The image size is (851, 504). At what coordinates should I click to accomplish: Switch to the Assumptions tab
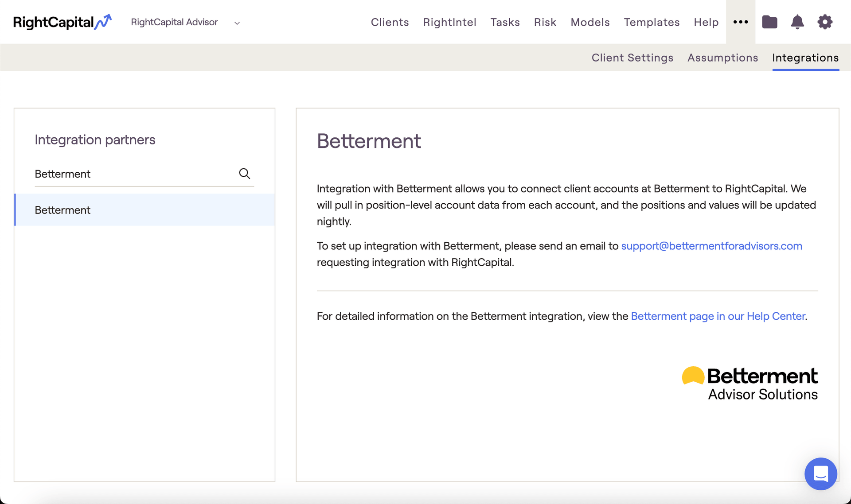click(x=722, y=58)
